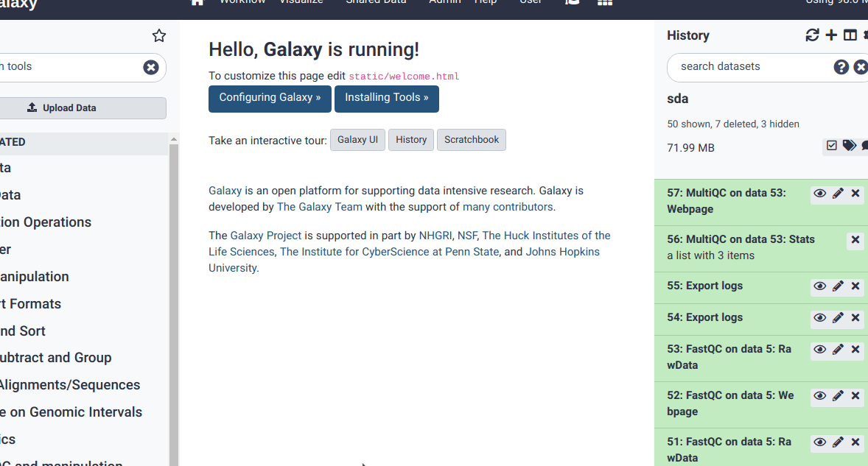Open the Galaxy Project link
The width and height of the screenshot is (868, 466).
click(266, 236)
